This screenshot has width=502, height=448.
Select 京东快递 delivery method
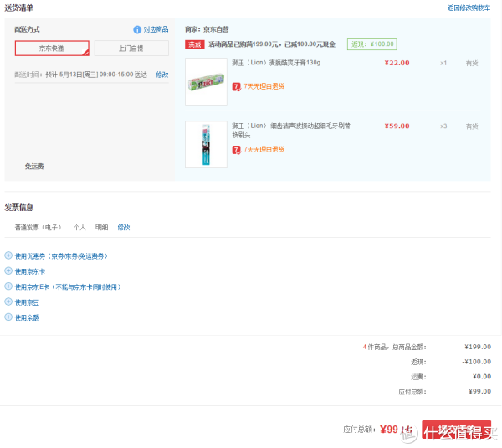(52, 49)
